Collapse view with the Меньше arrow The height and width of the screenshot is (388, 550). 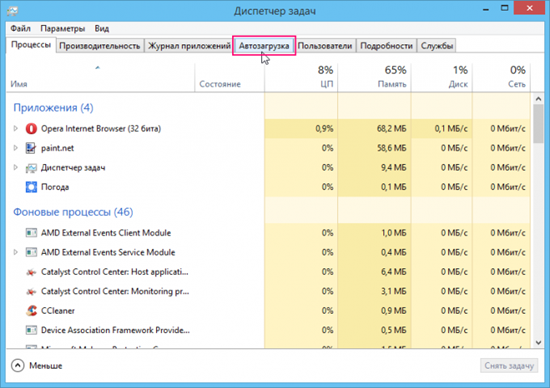pyautogui.click(x=18, y=366)
